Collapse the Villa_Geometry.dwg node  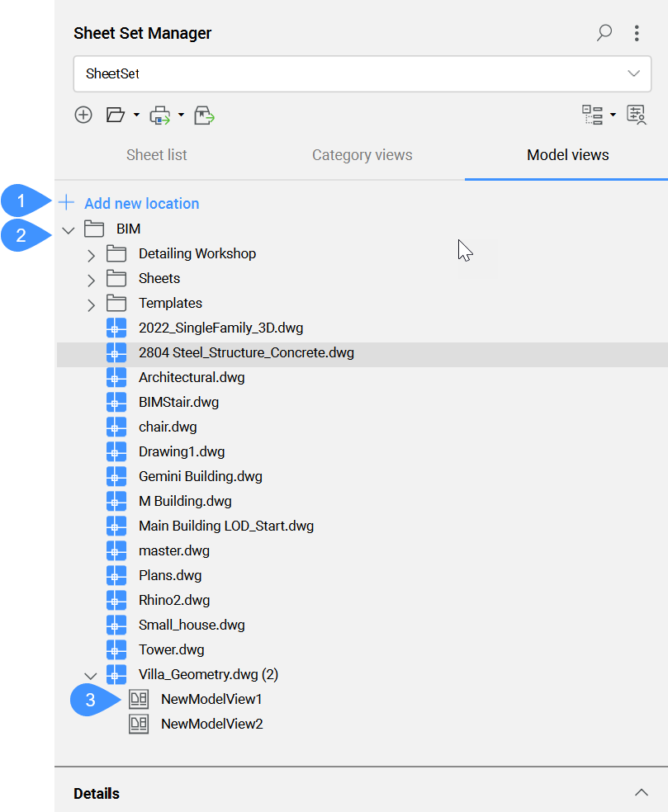[91, 675]
